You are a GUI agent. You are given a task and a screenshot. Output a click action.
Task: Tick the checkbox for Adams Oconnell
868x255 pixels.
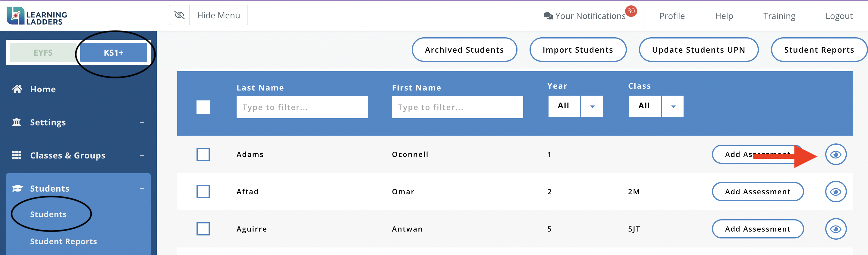(x=203, y=154)
